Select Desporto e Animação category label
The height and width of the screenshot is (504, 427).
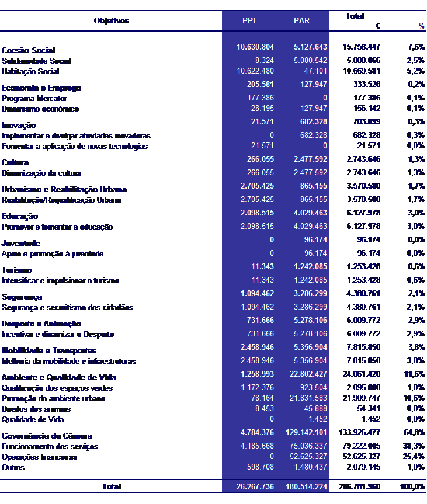click(41, 324)
